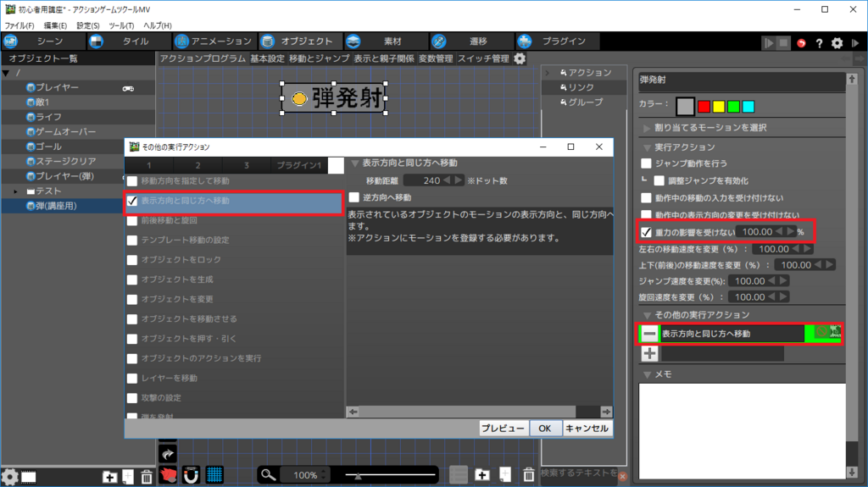Check オブジェクトを生成 option

click(x=131, y=280)
